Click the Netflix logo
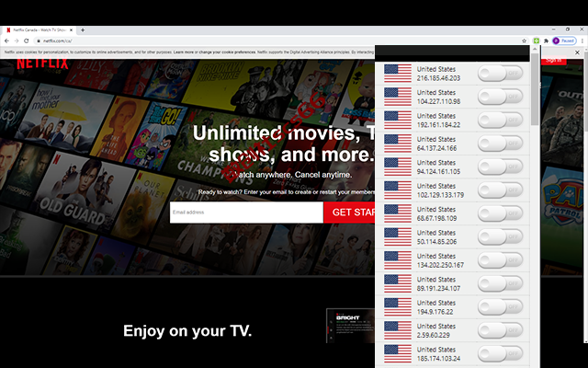Screen dimensions: 588x368 click(x=42, y=63)
